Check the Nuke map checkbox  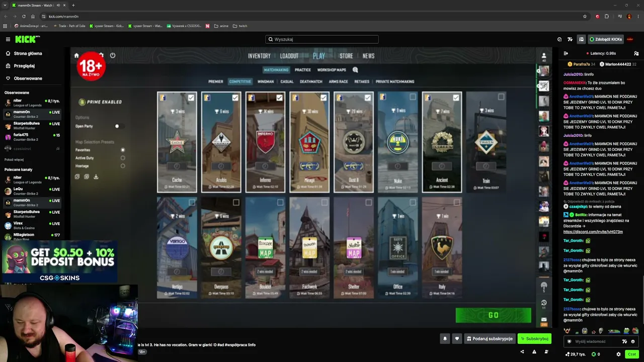tap(413, 97)
